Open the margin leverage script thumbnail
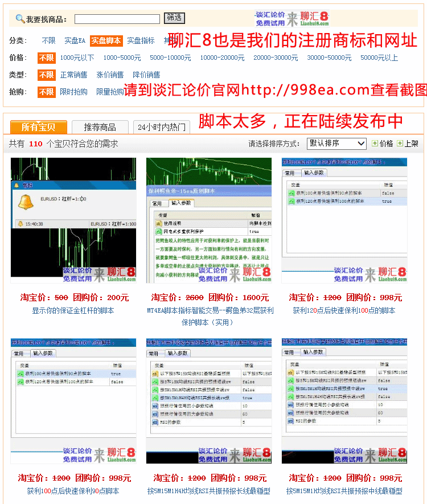The height and width of the screenshot is (504, 427). pos(73,220)
